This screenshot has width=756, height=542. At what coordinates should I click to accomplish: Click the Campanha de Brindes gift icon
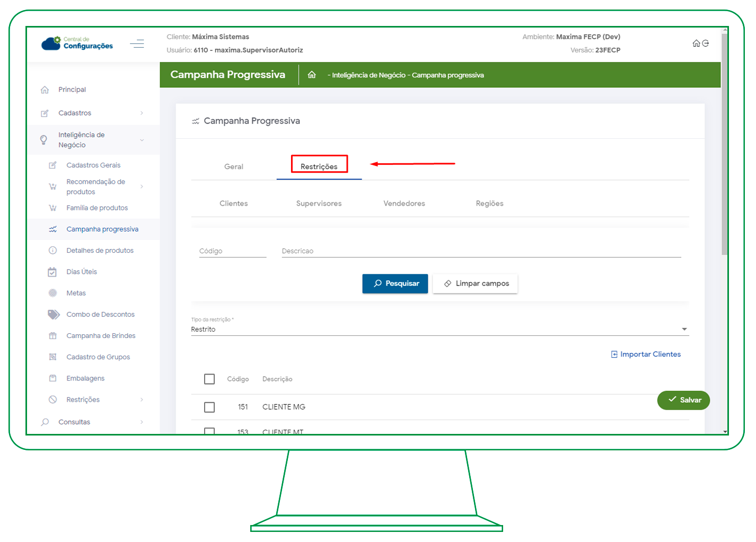[x=52, y=335]
